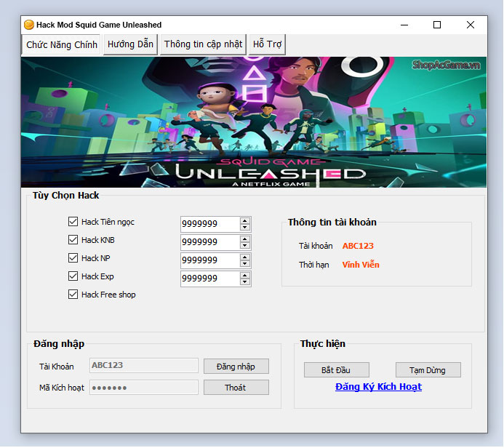Click the Thoát button
This screenshot has width=504, height=448.
pyautogui.click(x=236, y=388)
